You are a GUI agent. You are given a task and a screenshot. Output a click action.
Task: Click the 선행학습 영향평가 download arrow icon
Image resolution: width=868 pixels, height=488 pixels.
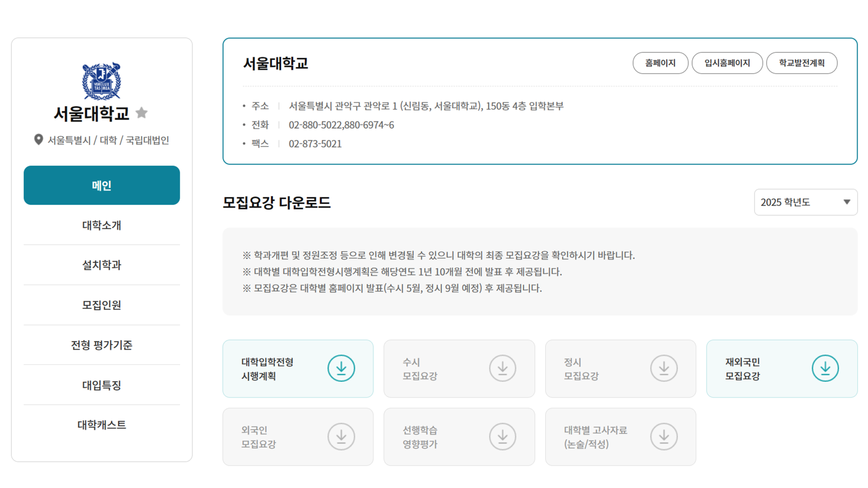click(502, 436)
